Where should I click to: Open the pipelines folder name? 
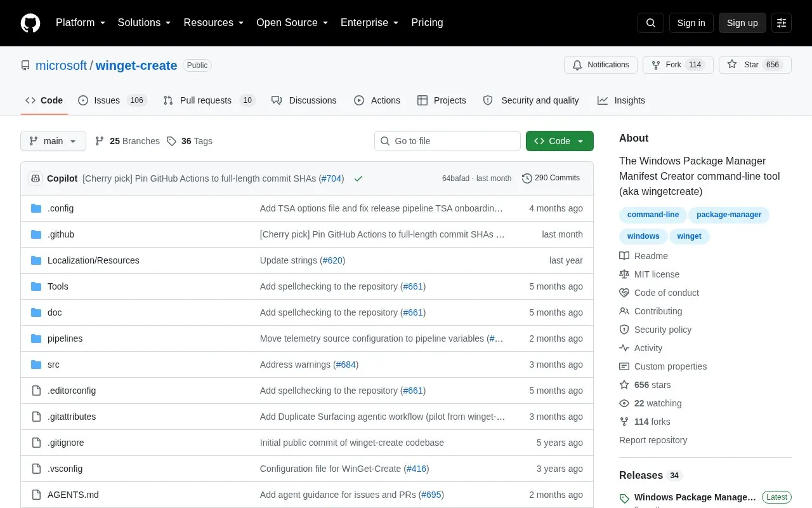[x=65, y=338]
